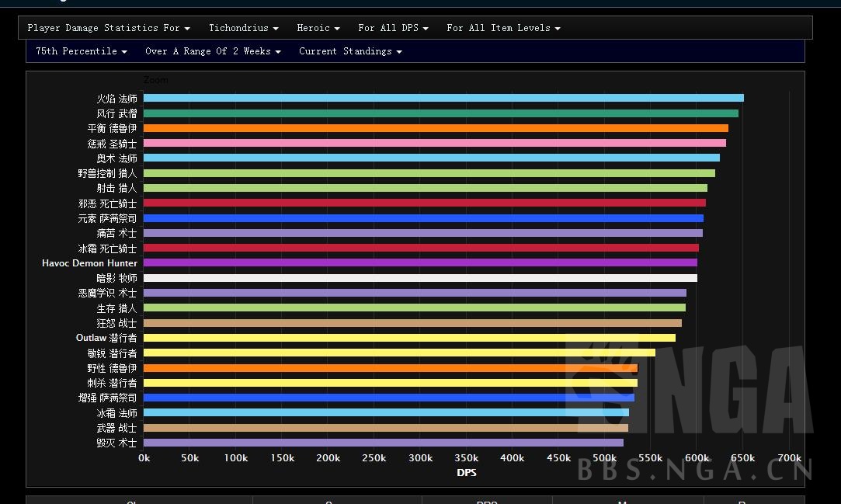841x504 pixels.
Task: Click the top light-blue 火焰 法师 bar
Action: pos(443,98)
